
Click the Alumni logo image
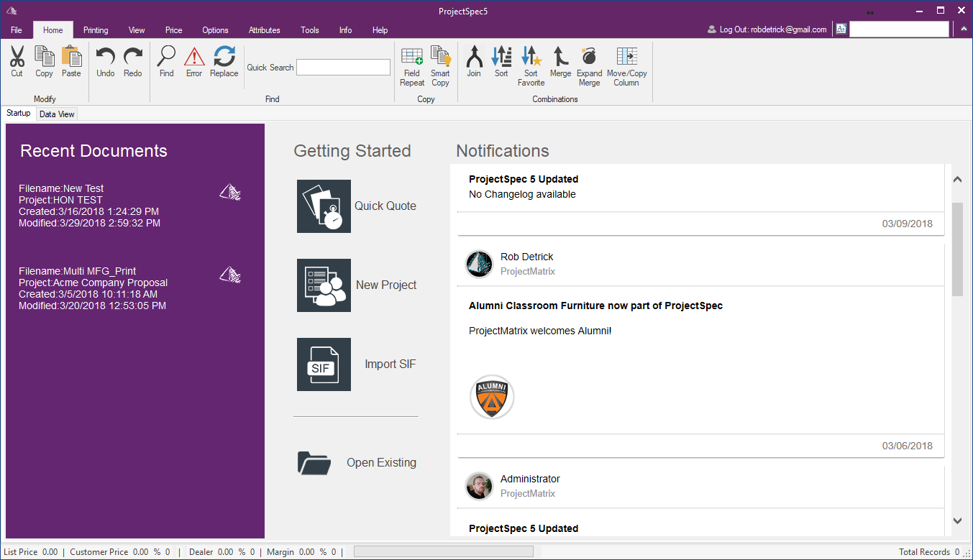(x=492, y=396)
